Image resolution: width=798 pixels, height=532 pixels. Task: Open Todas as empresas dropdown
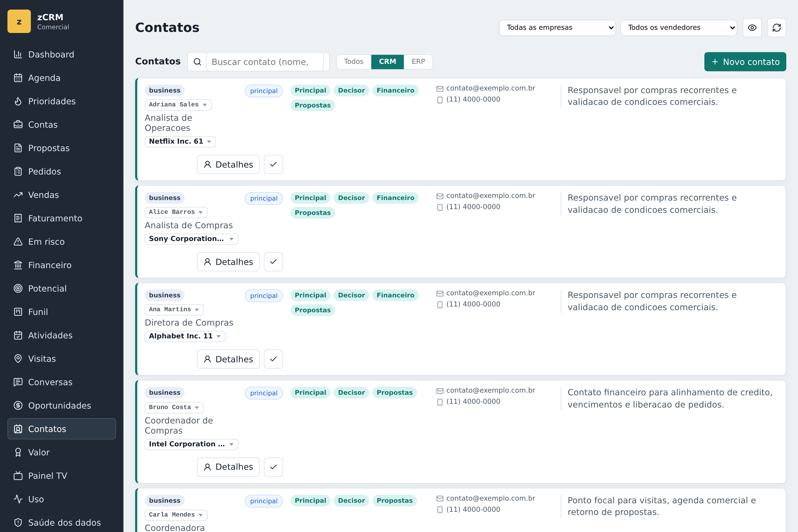click(x=557, y=27)
